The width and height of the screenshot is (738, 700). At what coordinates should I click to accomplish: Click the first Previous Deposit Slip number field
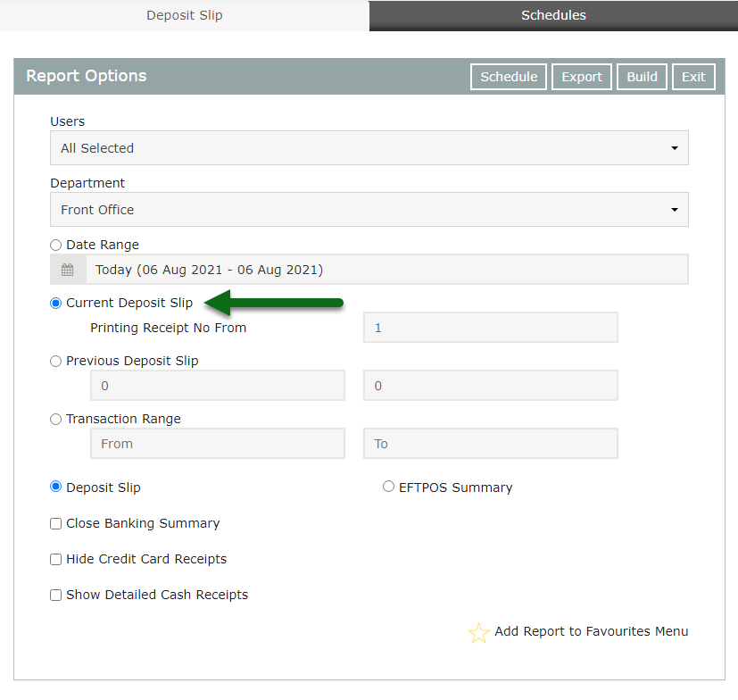click(x=218, y=386)
